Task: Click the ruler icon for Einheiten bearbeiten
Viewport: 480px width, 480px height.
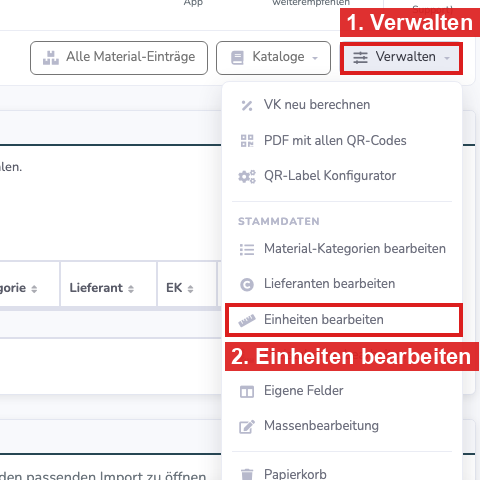Action: click(247, 321)
